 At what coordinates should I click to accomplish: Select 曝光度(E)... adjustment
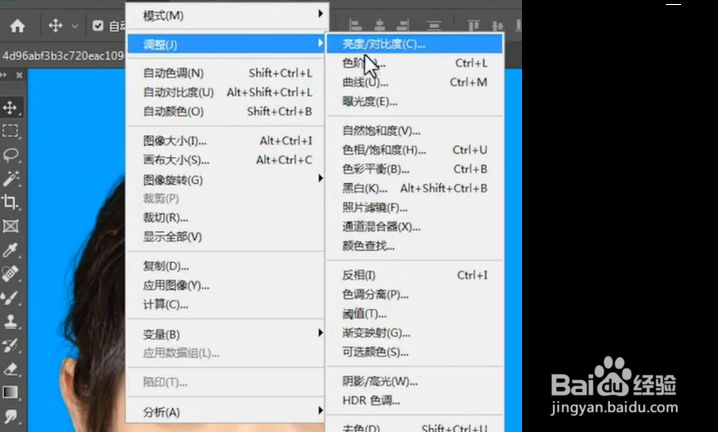point(414,102)
